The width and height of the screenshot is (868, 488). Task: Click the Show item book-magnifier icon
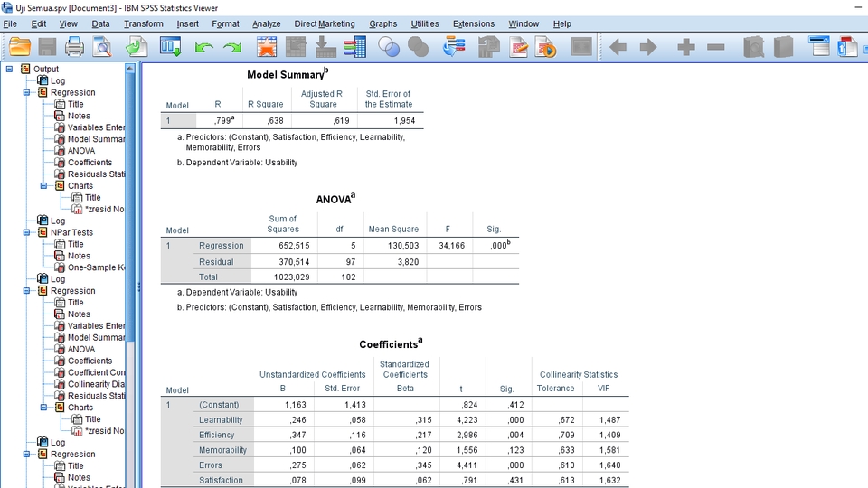[x=753, y=47]
